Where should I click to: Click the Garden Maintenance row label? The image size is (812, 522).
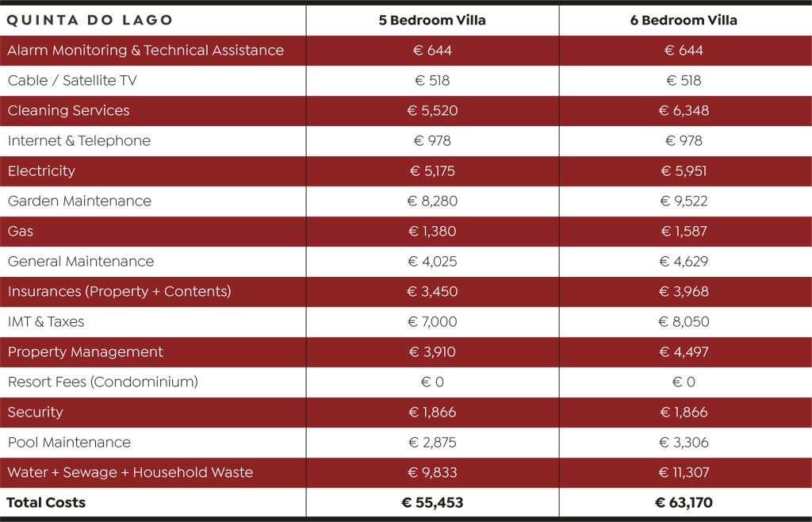tap(79, 201)
